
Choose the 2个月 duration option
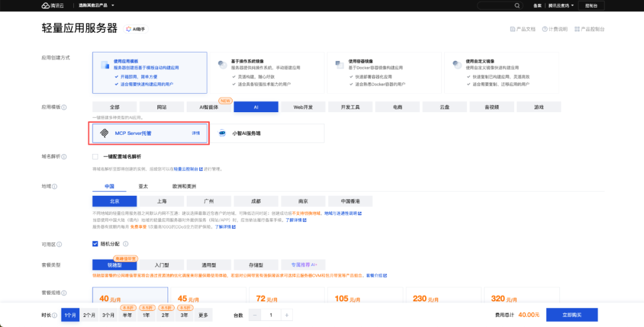pos(89,316)
